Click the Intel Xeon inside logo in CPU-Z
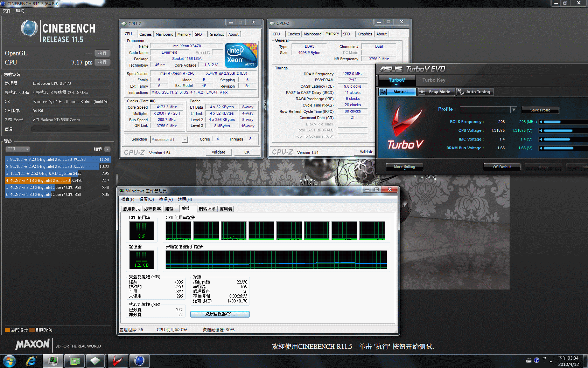 click(241, 55)
